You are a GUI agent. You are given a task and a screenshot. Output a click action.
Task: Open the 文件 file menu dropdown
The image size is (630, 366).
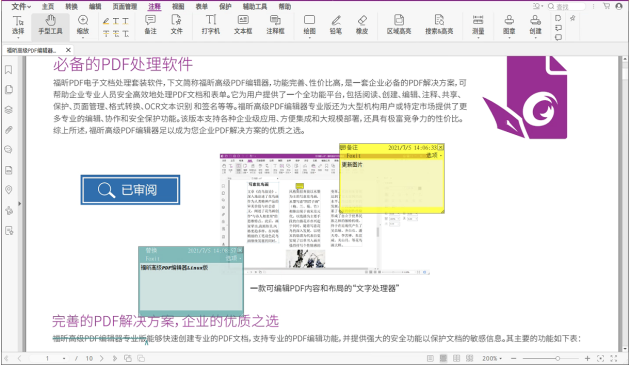click(21, 6)
